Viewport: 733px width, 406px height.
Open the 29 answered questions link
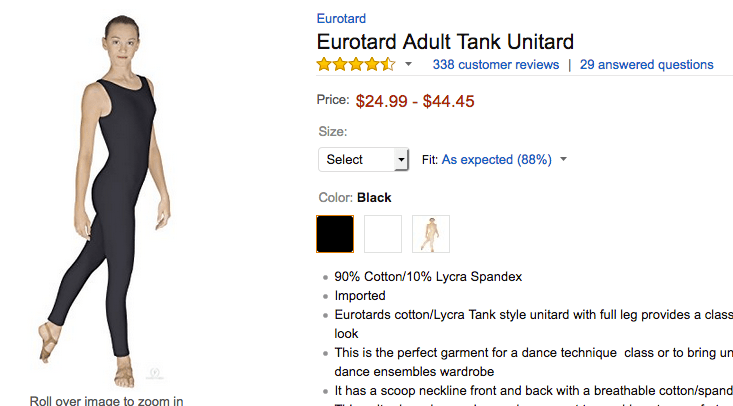pyautogui.click(x=646, y=65)
